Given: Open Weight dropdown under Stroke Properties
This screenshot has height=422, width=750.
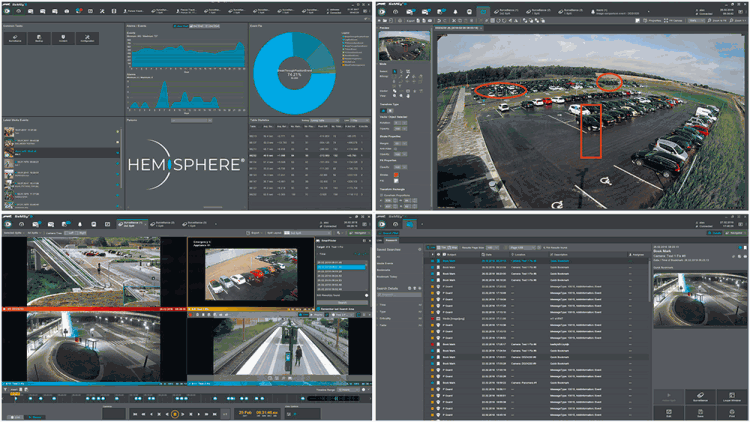Looking at the screenshot, I should 401,143.
